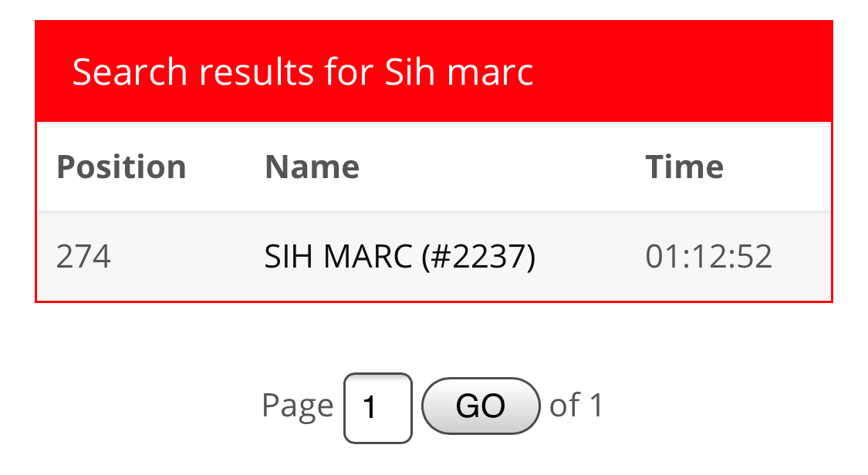Viewport: 868px width, 475px height.
Task: Click blank row space between name and time
Action: 589,257
